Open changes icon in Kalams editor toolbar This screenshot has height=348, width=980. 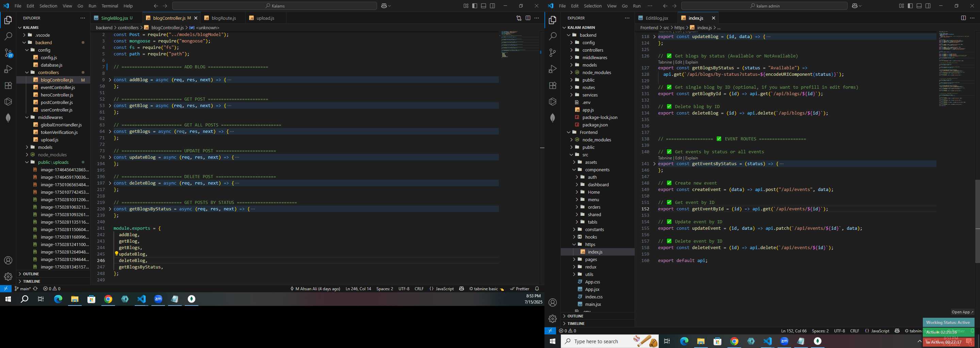[519, 18]
